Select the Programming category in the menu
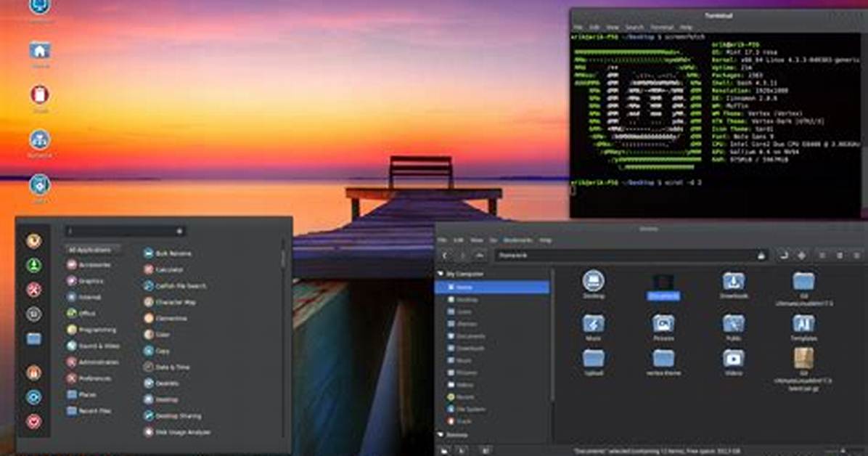Viewport: 868px width, 456px height. 92,330
